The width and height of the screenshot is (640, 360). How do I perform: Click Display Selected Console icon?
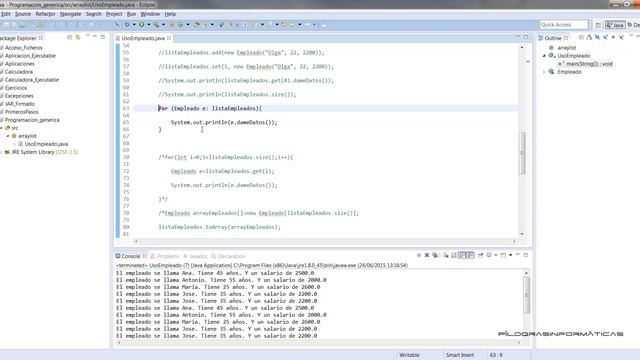click(489, 255)
